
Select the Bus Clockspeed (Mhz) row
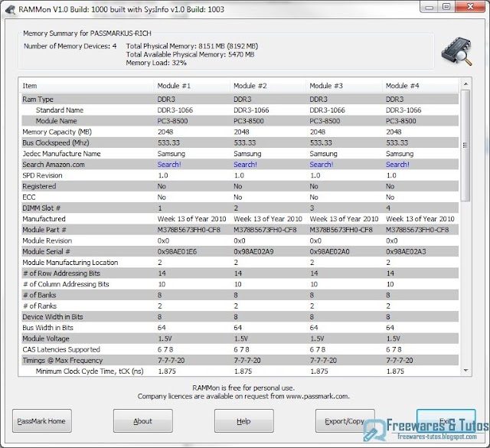(x=240, y=143)
